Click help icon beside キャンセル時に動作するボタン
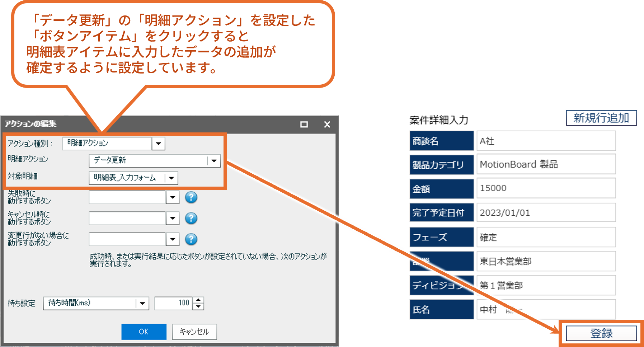 point(191,218)
